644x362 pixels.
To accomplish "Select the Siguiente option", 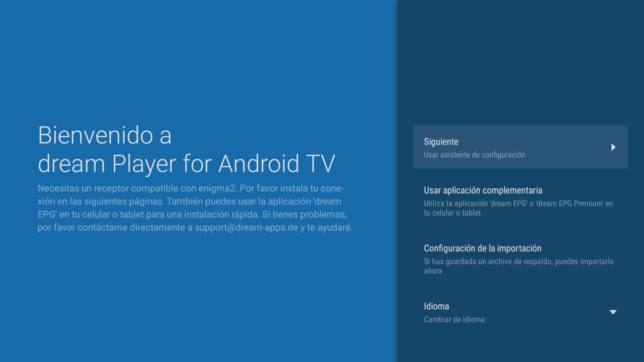I will (441, 142).
